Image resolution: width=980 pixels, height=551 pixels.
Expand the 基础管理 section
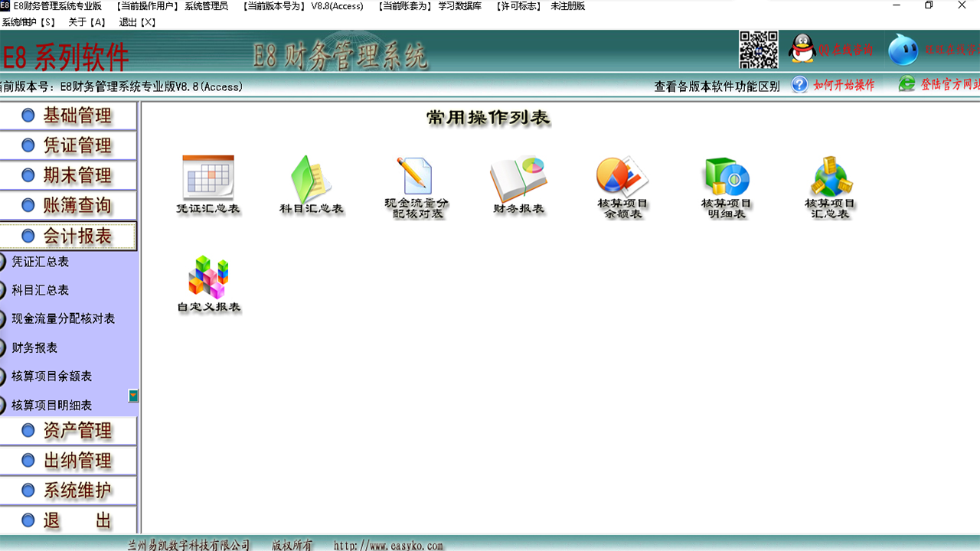[x=69, y=115]
